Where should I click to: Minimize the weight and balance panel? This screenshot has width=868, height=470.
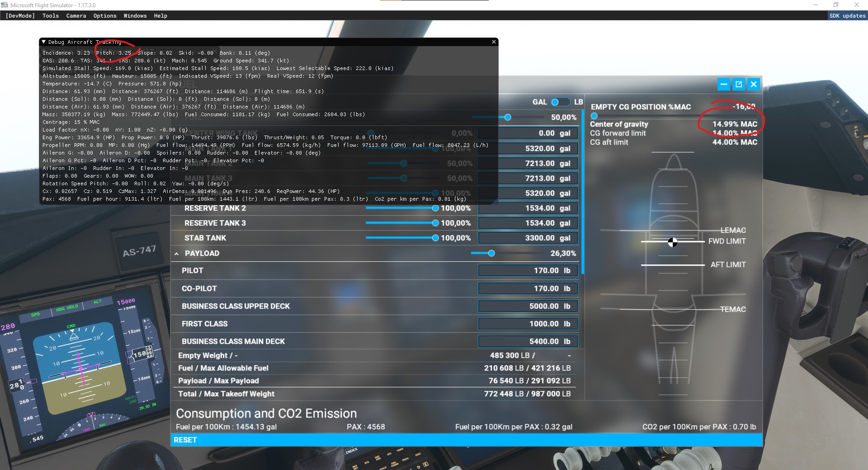coord(724,84)
